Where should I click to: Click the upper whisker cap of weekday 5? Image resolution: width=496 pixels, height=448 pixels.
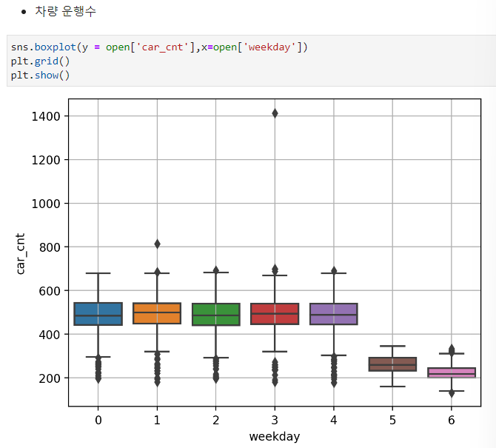pos(392,346)
